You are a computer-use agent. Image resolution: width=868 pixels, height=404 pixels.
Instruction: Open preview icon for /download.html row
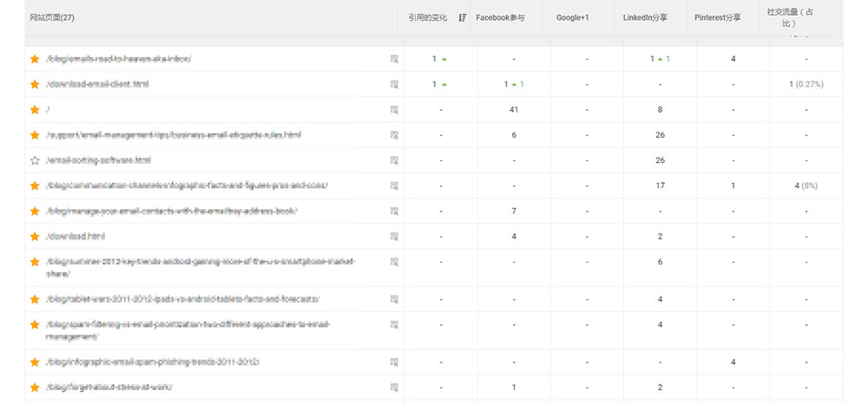pos(394,236)
